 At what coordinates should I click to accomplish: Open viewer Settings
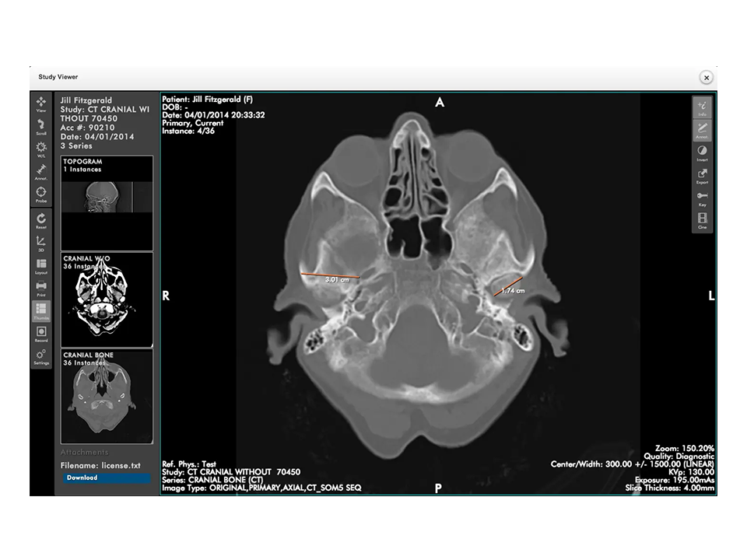[41, 357]
